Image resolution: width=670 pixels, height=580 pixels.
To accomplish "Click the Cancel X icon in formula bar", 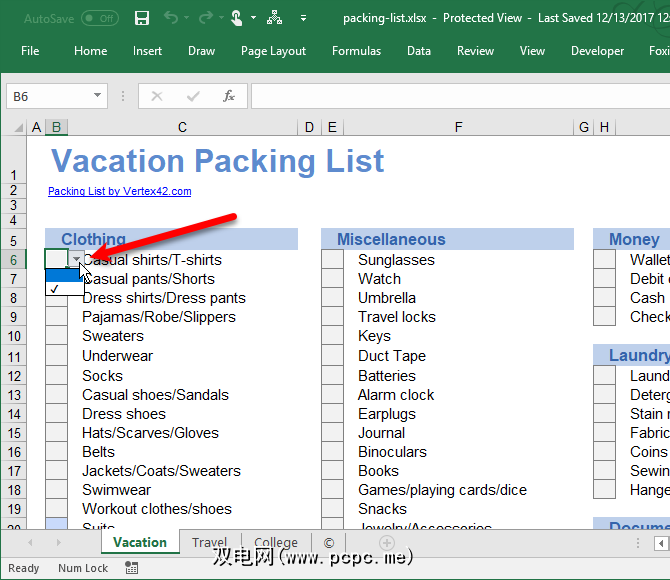I will coord(157,96).
